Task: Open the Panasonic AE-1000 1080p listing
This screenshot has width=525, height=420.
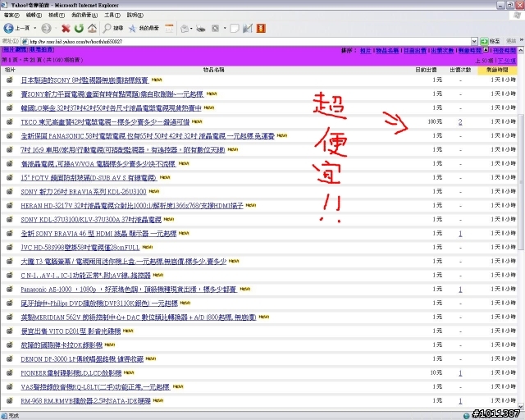Action: click(x=129, y=290)
